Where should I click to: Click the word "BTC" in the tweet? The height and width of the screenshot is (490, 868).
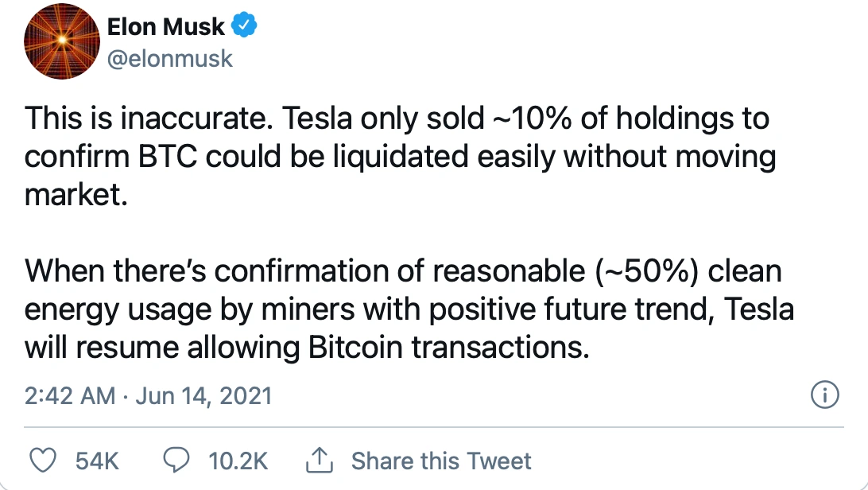tap(168, 157)
